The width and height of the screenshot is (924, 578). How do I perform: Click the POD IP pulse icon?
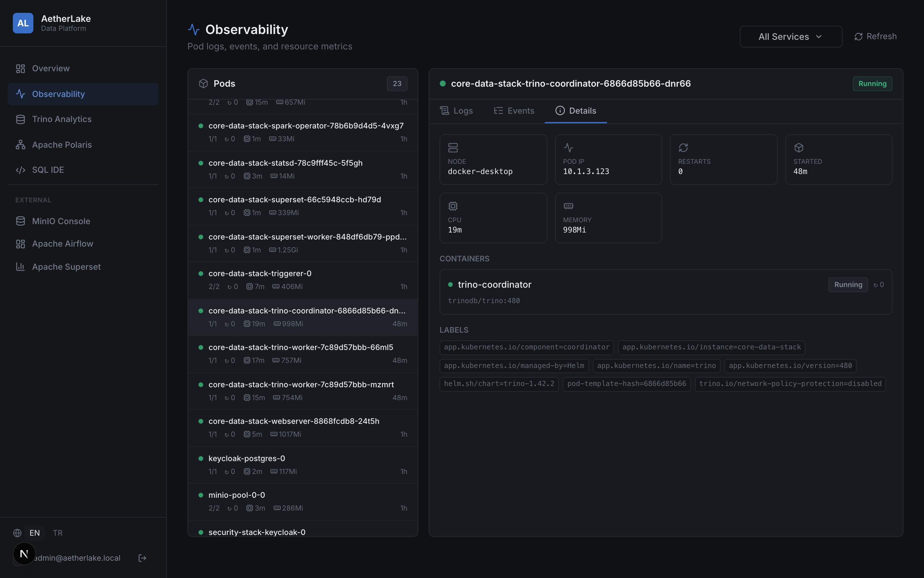[568, 148]
